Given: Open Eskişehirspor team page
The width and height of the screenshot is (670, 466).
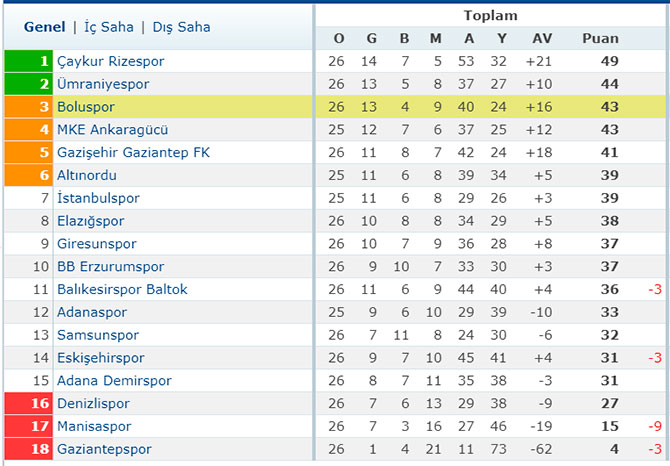Looking at the screenshot, I should coord(100,358).
